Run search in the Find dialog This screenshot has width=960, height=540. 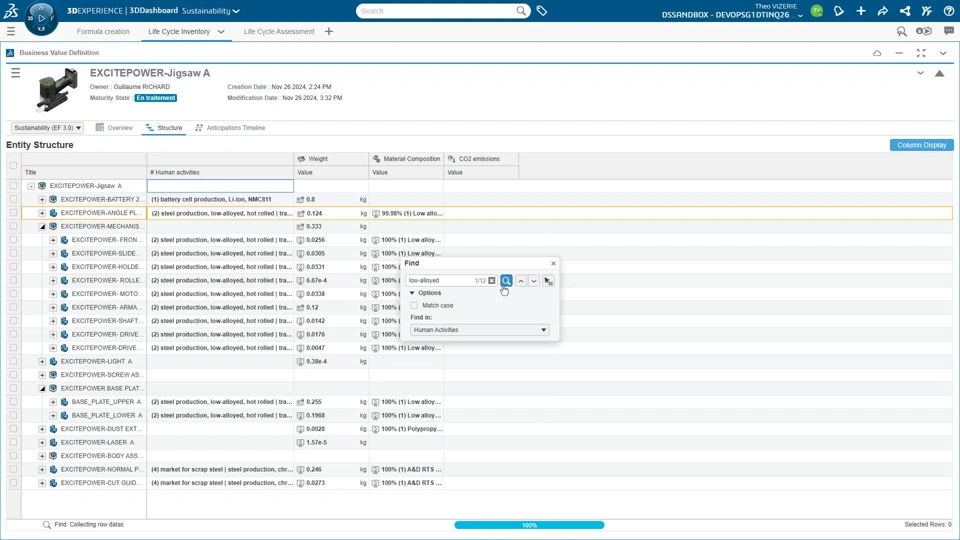point(506,280)
